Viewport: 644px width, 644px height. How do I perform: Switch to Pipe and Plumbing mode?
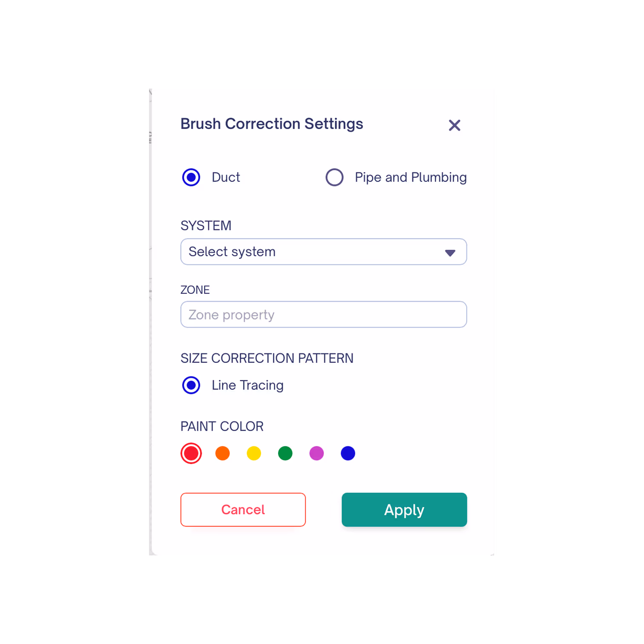(x=335, y=177)
